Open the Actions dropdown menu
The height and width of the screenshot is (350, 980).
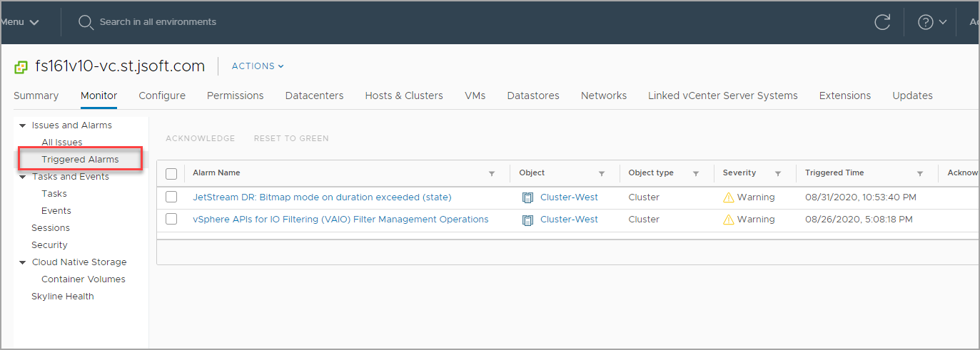pos(258,66)
